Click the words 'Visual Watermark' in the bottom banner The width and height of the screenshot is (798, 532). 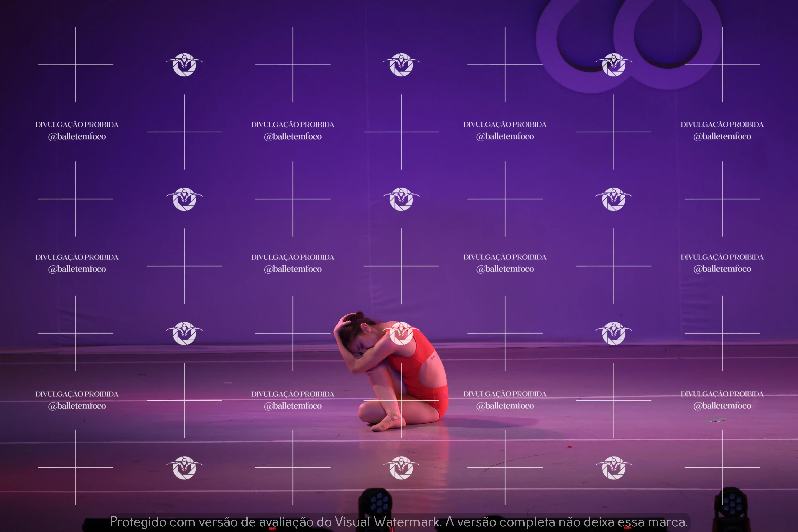coord(387,522)
